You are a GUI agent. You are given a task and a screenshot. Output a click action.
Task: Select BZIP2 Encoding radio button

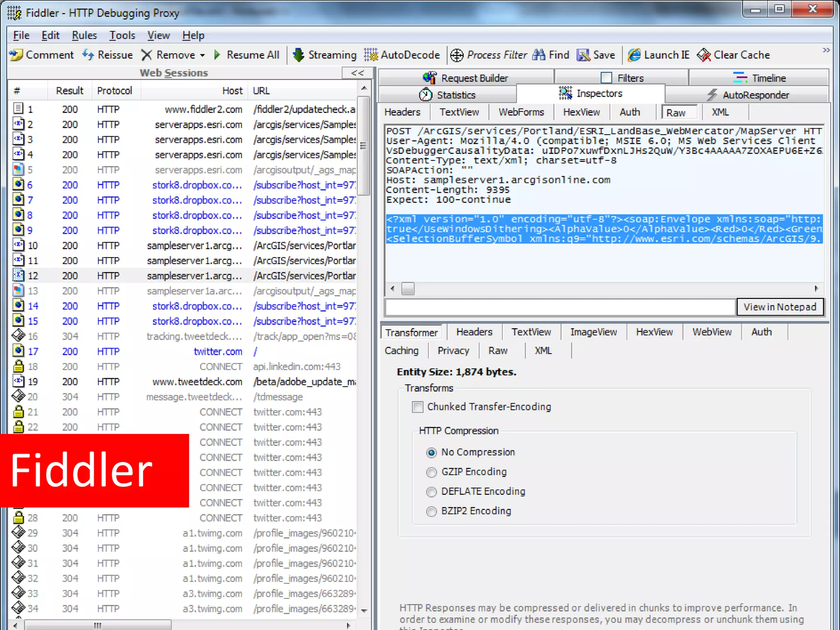tap(431, 511)
